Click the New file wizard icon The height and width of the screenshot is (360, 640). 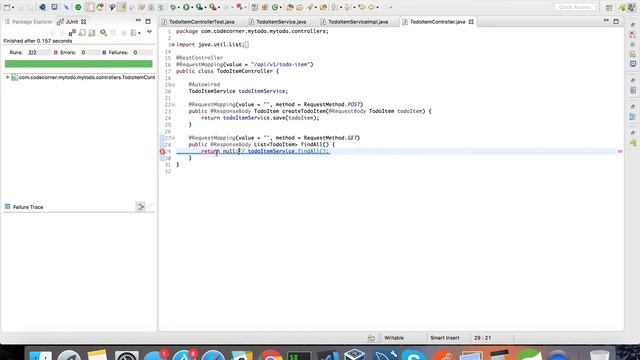click(x=7, y=7)
